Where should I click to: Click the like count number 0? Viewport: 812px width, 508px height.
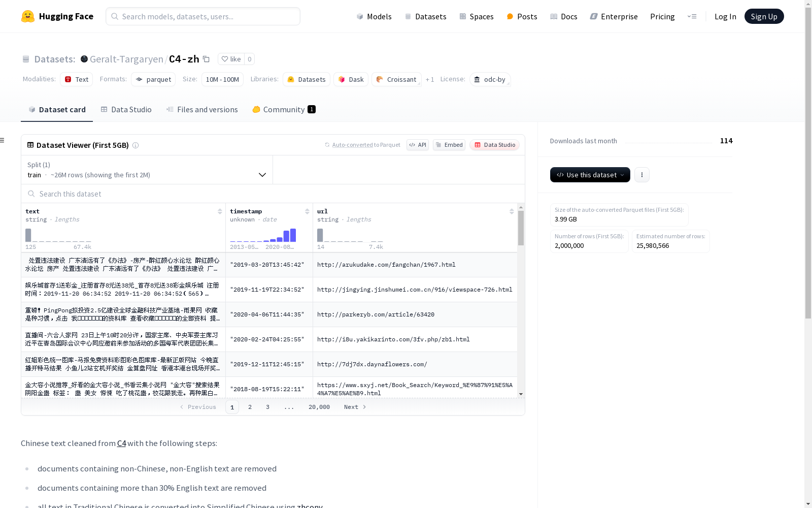click(x=249, y=59)
